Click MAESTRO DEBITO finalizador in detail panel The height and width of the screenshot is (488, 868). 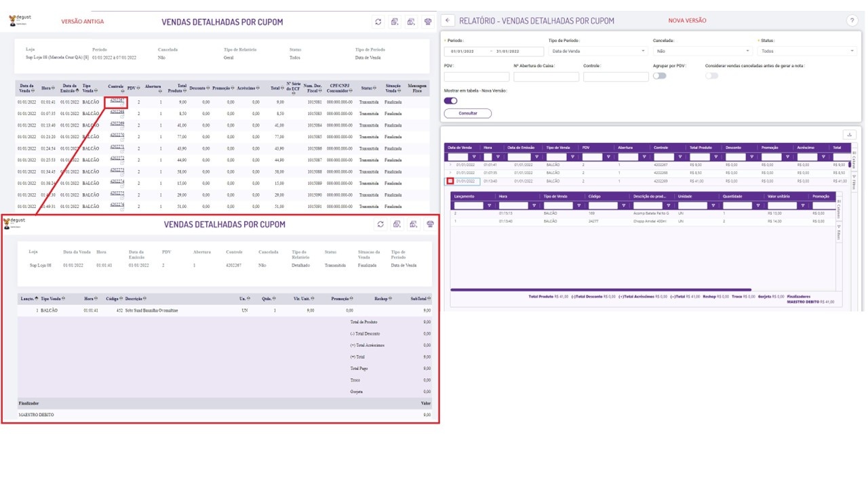pos(36,414)
